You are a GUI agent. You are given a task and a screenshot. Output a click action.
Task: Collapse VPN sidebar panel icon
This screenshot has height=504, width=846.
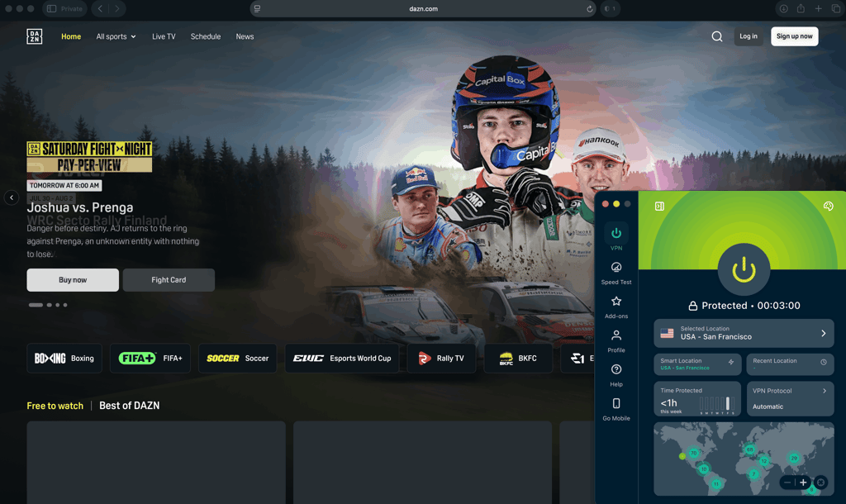659,206
